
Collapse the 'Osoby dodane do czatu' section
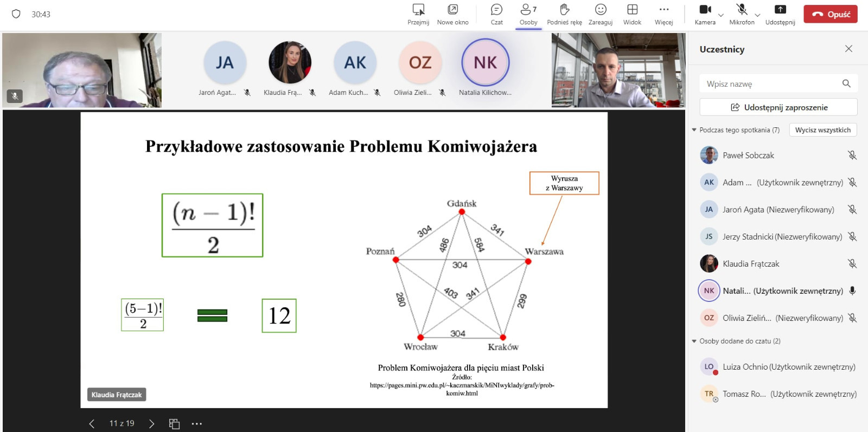[694, 341]
